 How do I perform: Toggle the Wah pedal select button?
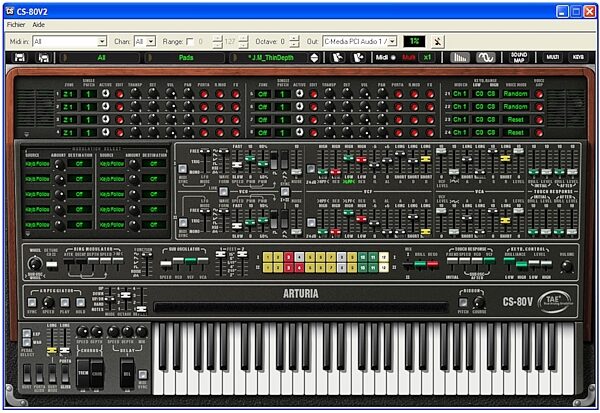pyautogui.click(x=26, y=342)
